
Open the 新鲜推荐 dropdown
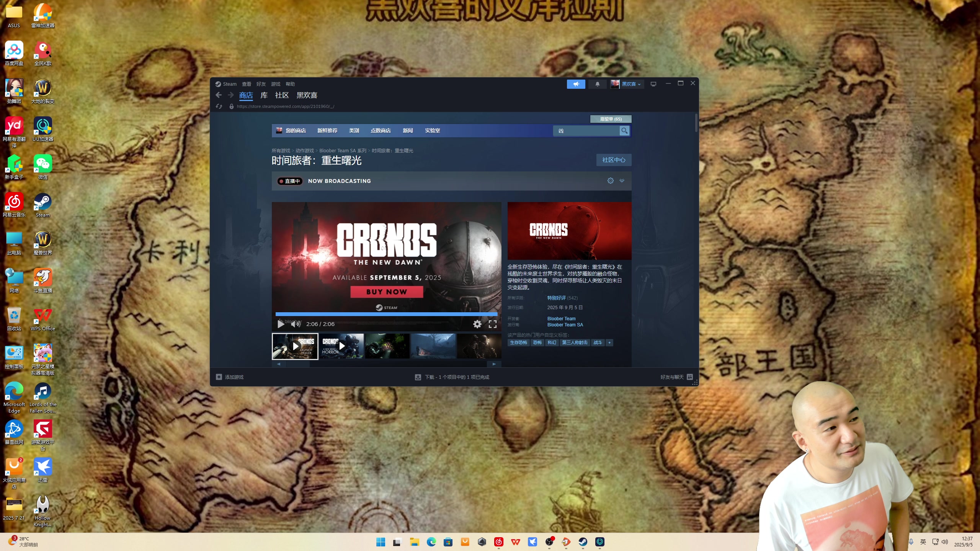[x=327, y=130]
